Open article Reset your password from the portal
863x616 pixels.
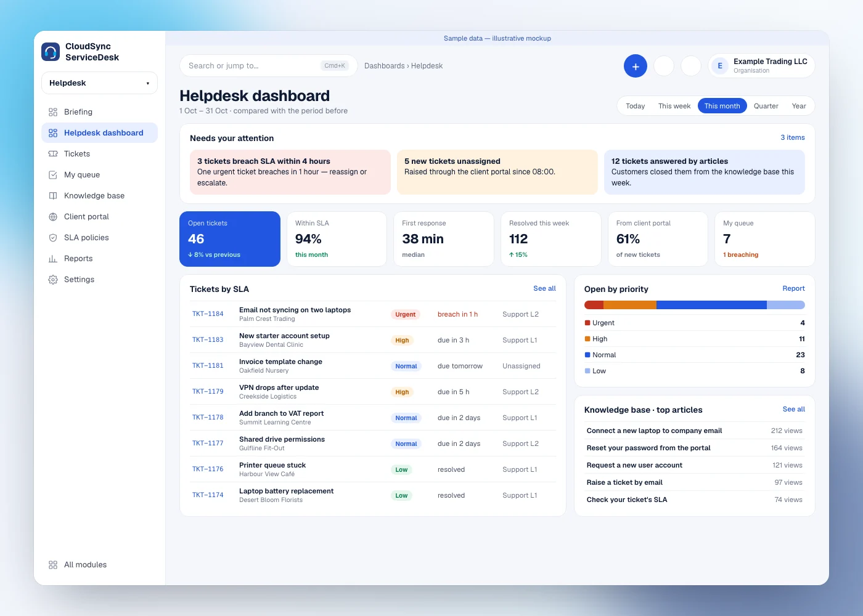click(648, 448)
